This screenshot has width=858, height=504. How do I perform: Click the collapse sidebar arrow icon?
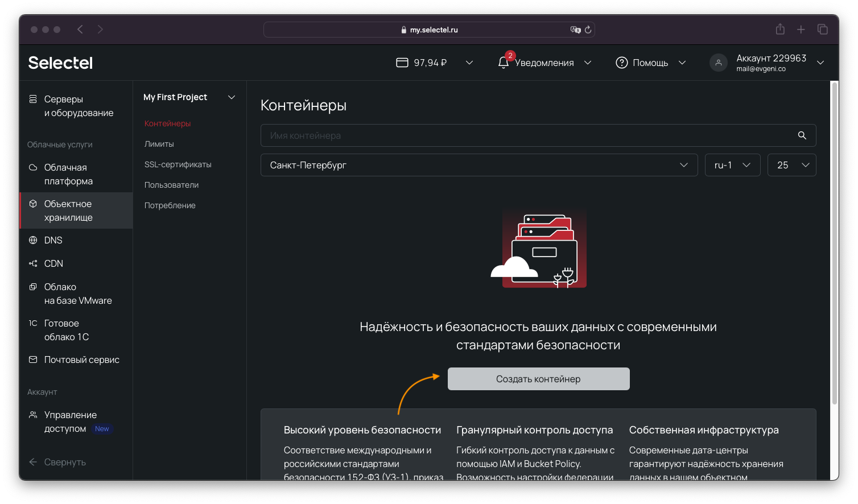point(33,462)
